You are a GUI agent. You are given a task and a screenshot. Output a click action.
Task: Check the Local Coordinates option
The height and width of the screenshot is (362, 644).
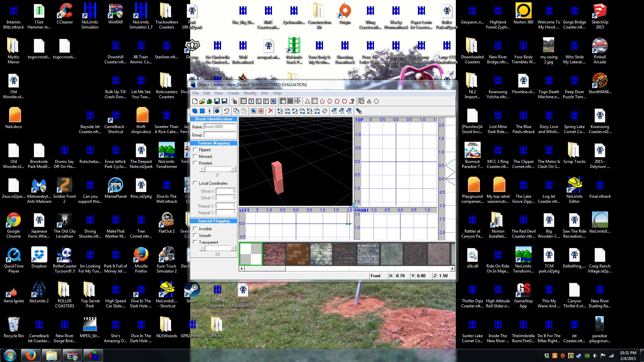[x=195, y=183]
